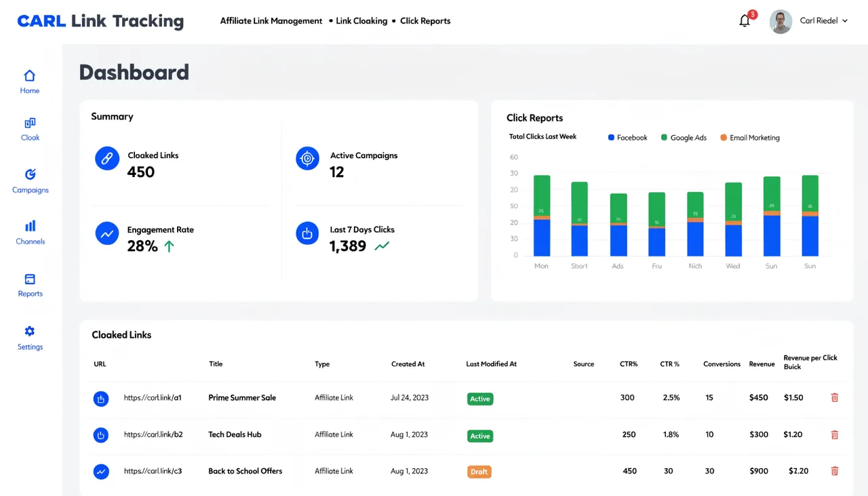The width and height of the screenshot is (868, 496).
Task: Click the Active badge for Prime Summer Sale
Action: click(x=480, y=399)
